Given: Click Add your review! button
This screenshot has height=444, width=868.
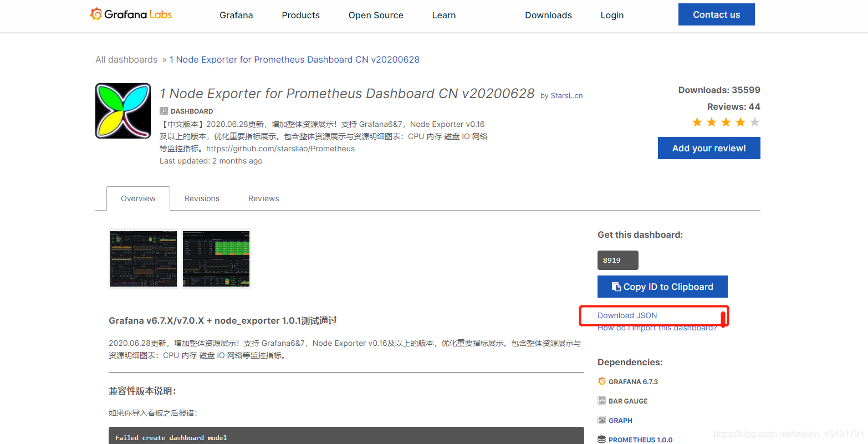Looking at the screenshot, I should tap(709, 148).
